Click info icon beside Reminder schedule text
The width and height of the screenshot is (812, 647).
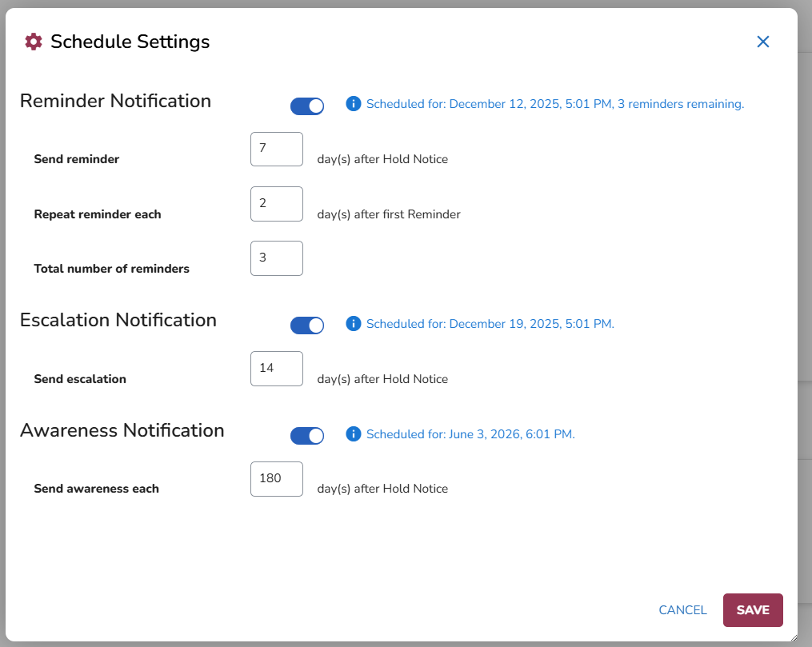[x=354, y=104]
